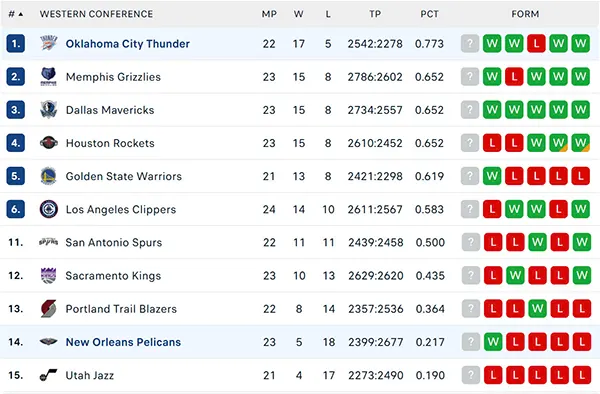Click the Sacramento Kings team logo
The height and width of the screenshot is (394, 600).
(x=49, y=275)
